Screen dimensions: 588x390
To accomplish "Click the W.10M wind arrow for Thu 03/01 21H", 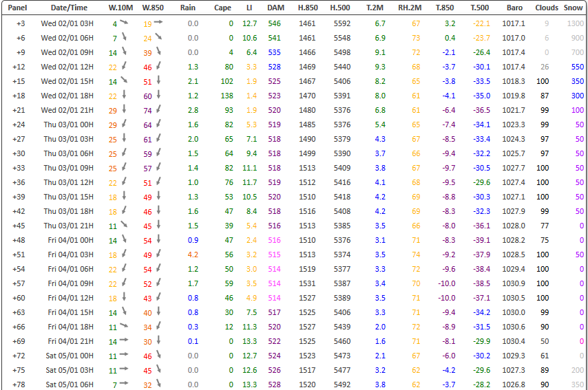I will (124, 225).
